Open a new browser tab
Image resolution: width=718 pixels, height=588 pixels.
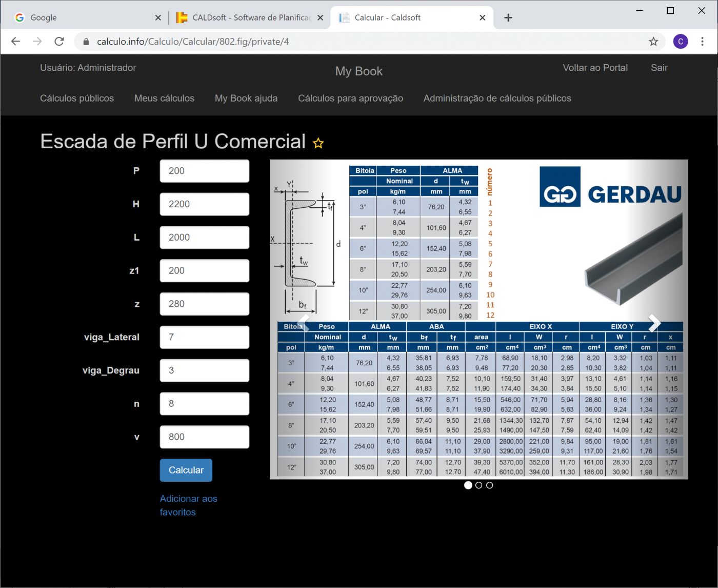click(x=508, y=18)
